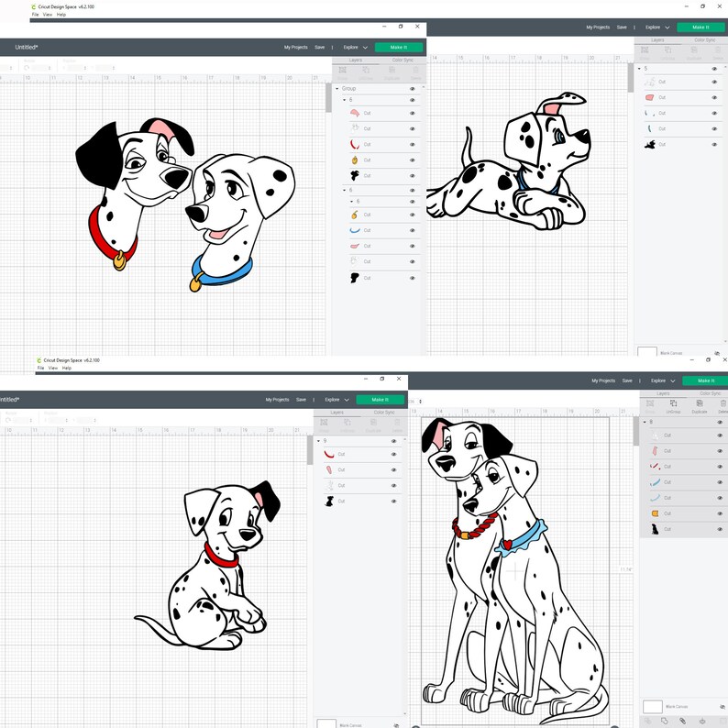728x728 pixels.
Task: Select red rope collar layer in bottom-right window
Action: [x=655, y=466]
